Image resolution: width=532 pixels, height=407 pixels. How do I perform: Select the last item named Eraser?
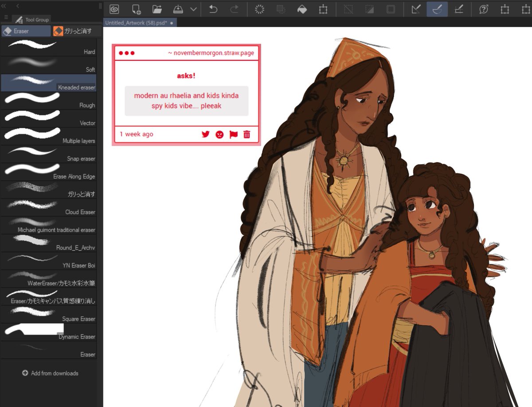point(49,349)
